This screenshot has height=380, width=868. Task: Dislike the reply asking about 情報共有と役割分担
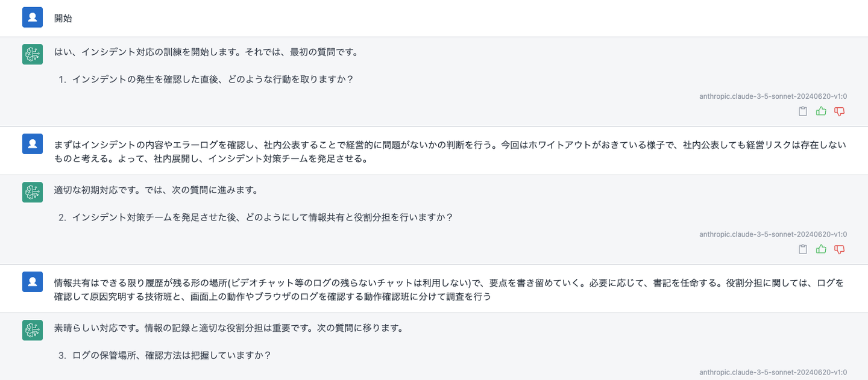[x=839, y=249]
